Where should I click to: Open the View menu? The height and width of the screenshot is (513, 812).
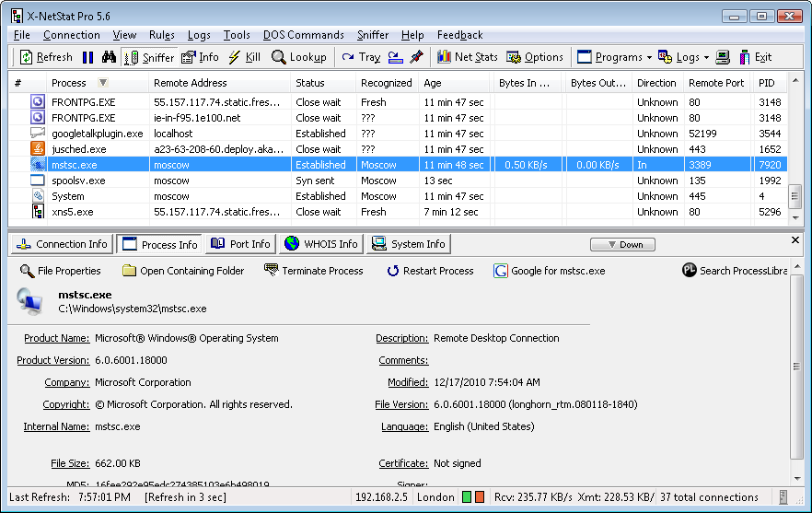click(124, 35)
